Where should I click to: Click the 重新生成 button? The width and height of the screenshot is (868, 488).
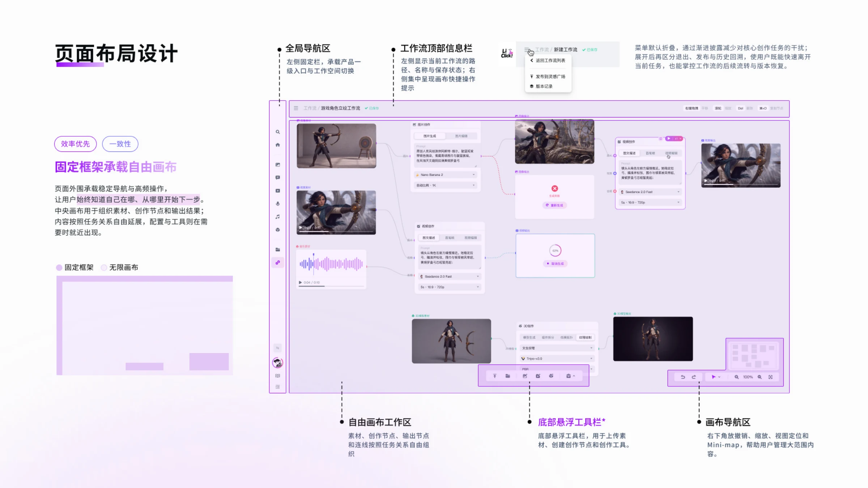click(554, 205)
